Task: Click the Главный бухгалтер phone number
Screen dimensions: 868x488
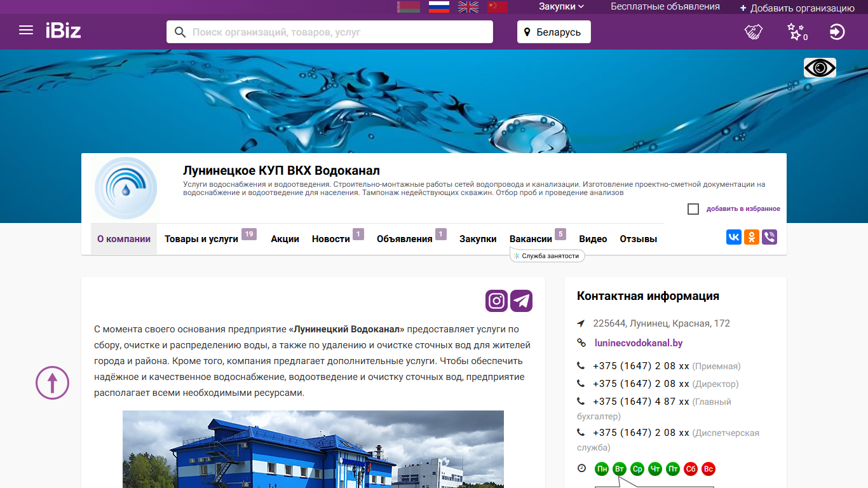Action: (641, 402)
